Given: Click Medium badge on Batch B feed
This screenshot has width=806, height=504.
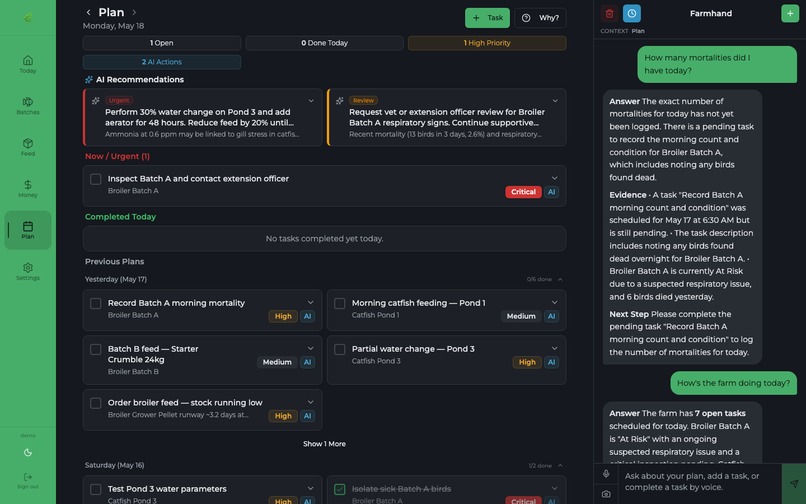Looking at the screenshot, I should click(277, 362).
